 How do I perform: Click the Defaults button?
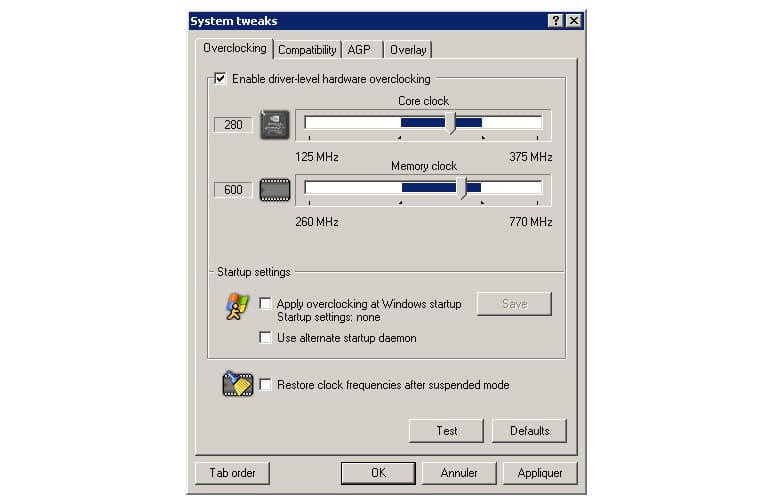click(529, 431)
